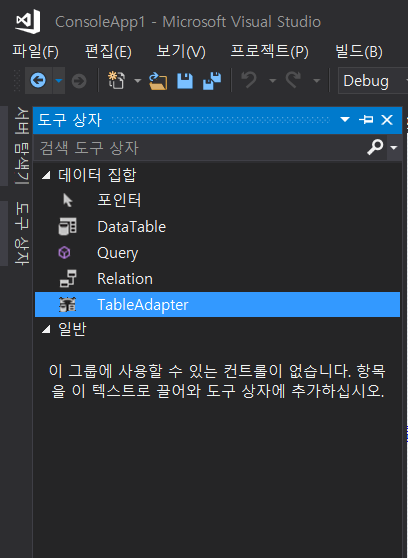Collapse the 데이터 집합 group
This screenshot has height=558, width=408.
[x=46, y=175]
